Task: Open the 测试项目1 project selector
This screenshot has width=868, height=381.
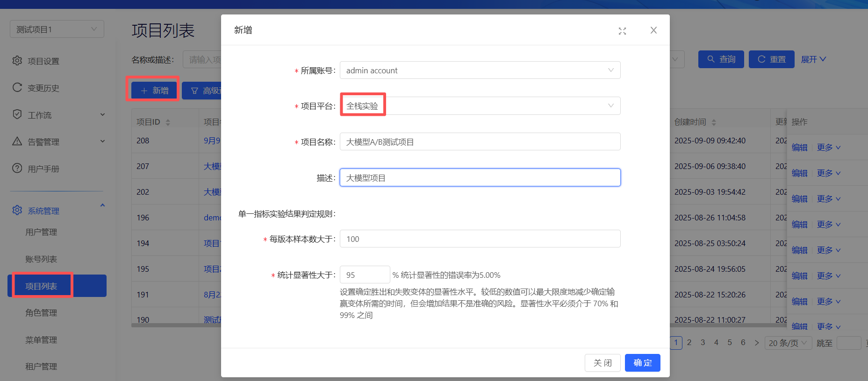Action: click(x=57, y=29)
